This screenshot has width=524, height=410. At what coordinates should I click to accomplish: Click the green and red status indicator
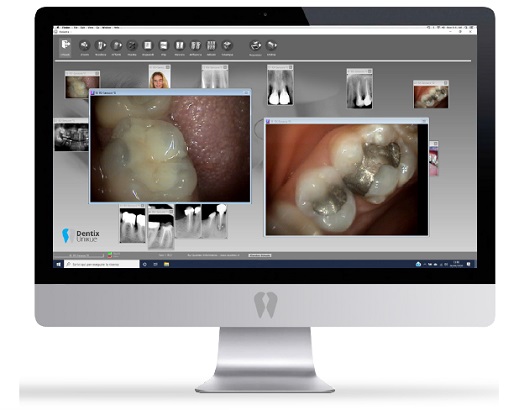coord(110,255)
